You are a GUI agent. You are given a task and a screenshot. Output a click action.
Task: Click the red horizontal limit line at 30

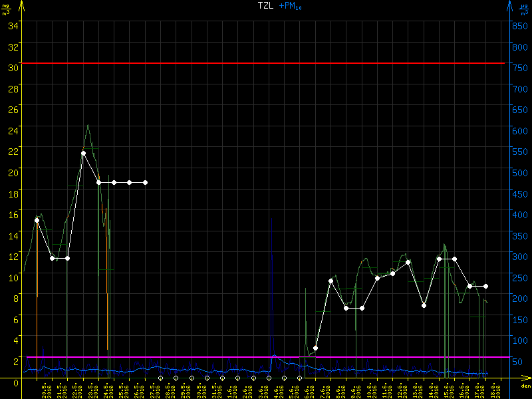(266, 63)
